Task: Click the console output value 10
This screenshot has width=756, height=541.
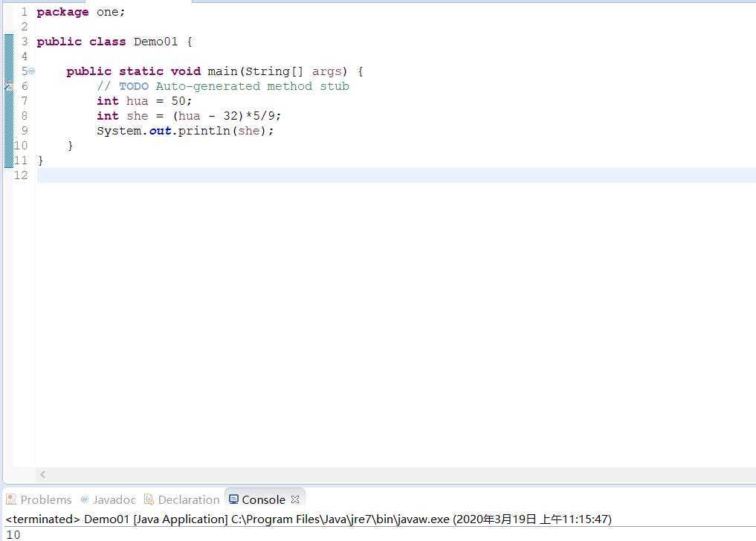Action: point(13,535)
